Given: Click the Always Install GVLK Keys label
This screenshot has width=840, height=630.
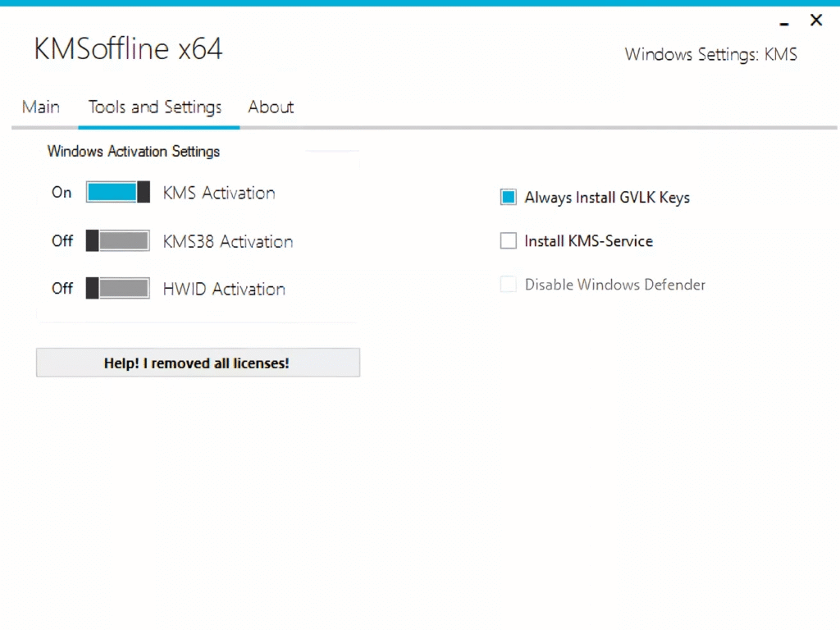Looking at the screenshot, I should pyautogui.click(x=607, y=197).
